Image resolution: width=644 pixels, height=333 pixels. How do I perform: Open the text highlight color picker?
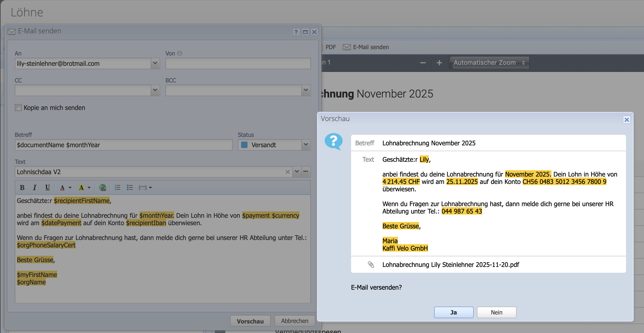[89, 188]
